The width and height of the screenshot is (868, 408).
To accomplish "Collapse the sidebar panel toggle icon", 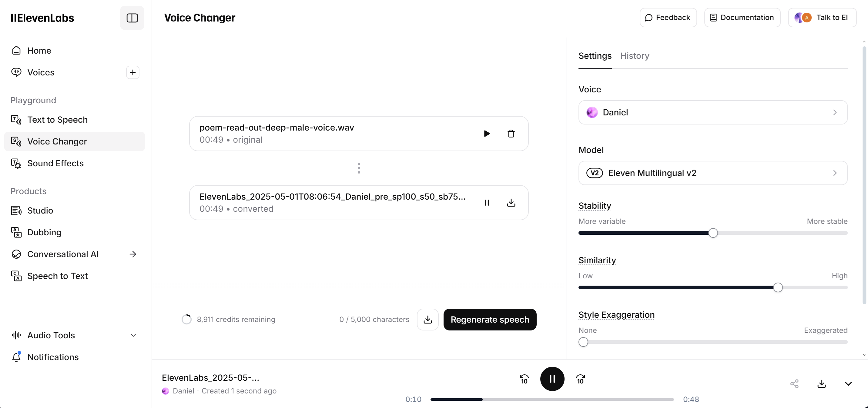I will (132, 18).
